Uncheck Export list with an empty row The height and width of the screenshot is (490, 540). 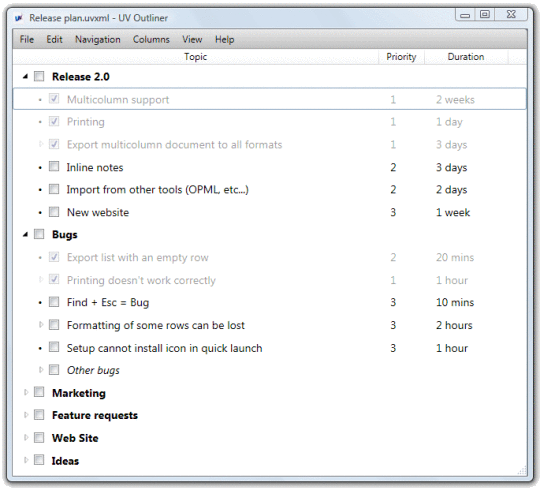(x=54, y=257)
